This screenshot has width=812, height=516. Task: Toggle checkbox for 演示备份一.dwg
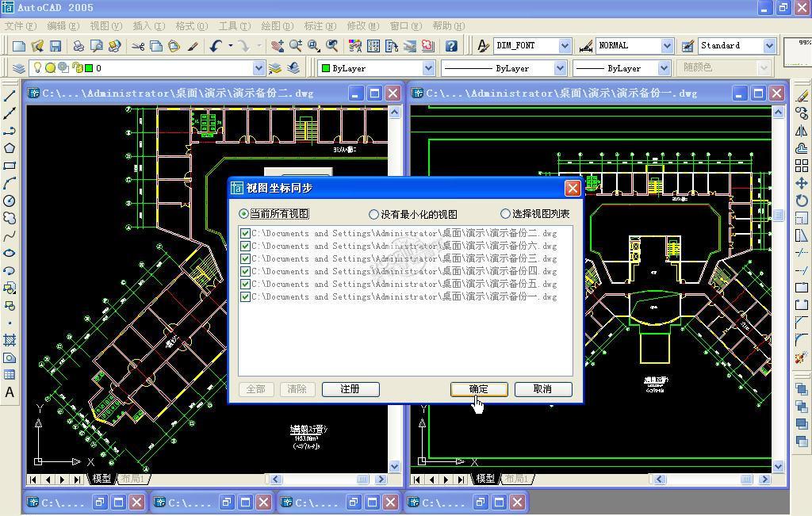pos(246,297)
